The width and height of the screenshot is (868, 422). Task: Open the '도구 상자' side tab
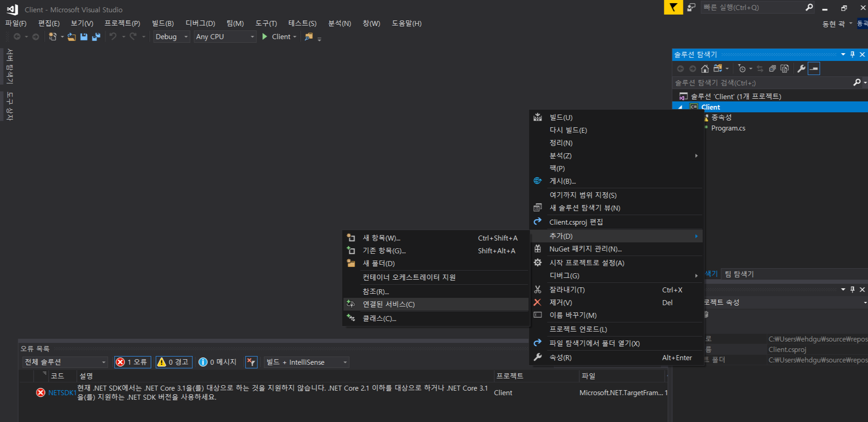[10, 106]
